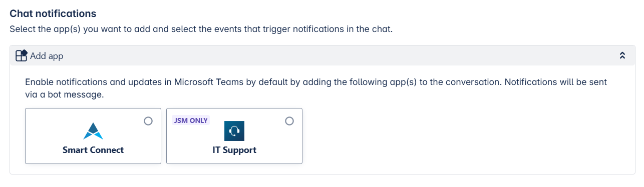Click the IT Support headset icon
Screen dimensions: 644x187
click(234, 131)
